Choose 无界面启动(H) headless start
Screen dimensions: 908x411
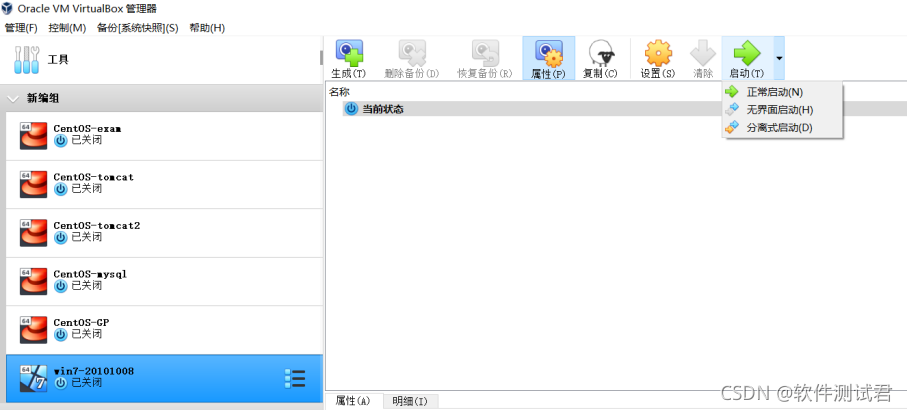pos(782,109)
